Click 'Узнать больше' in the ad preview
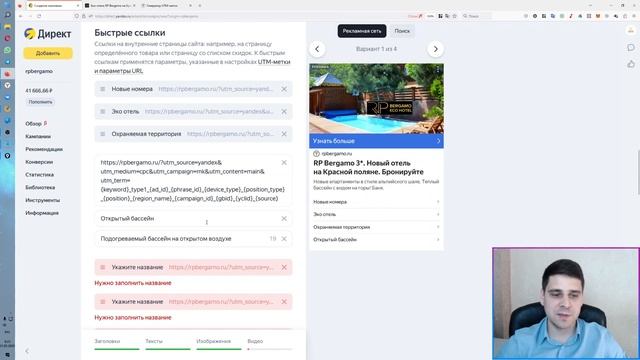Viewport: 640px width, 360px height. click(376, 141)
